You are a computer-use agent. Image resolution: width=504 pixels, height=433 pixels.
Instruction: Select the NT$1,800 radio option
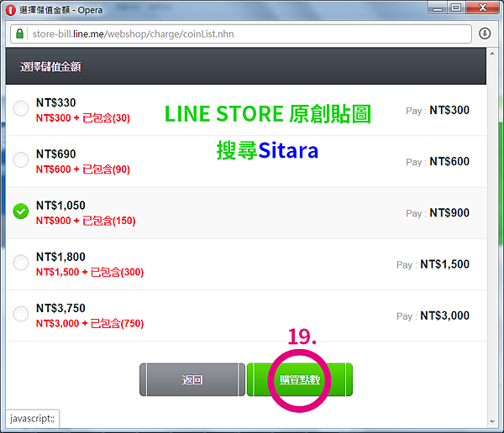coord(21,263)
